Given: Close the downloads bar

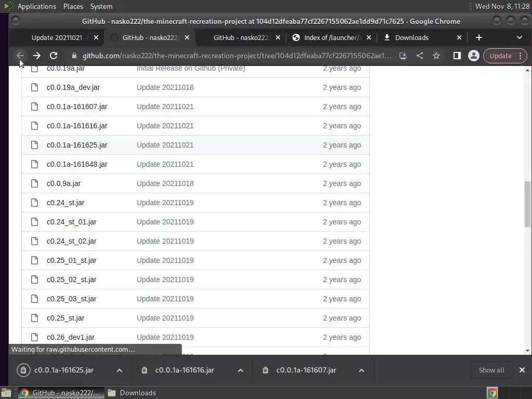Looking at the screenshot, I should point(522,370).
